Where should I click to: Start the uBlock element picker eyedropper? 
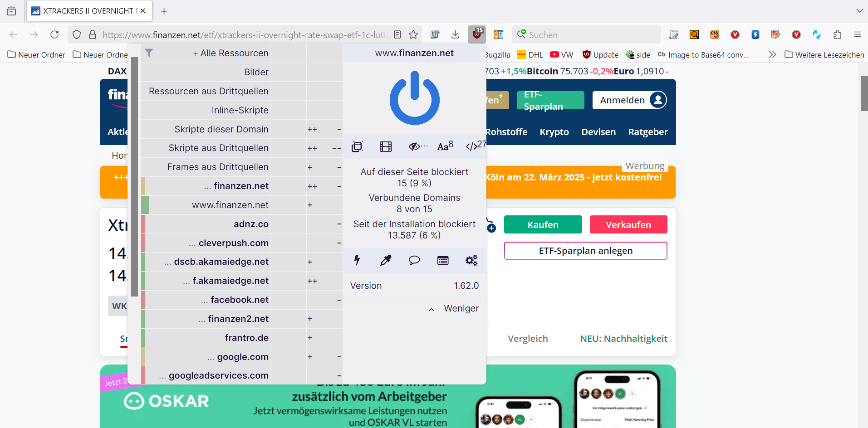click(x=386, y=260)
